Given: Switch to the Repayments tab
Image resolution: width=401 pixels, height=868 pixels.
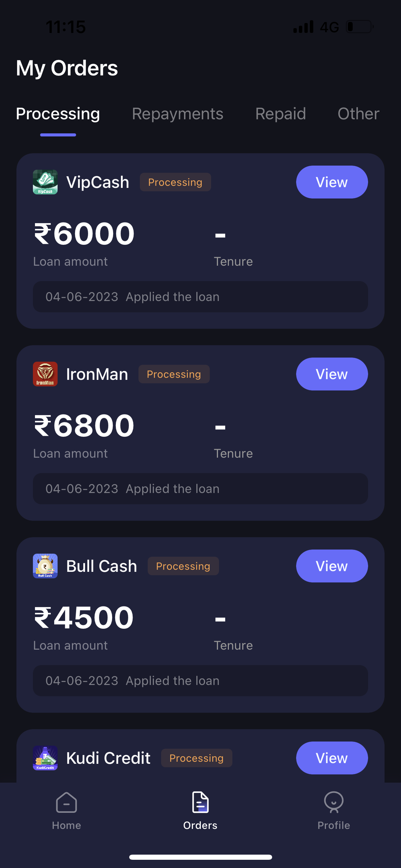Looking at the screenshot, I should point(178,114).
